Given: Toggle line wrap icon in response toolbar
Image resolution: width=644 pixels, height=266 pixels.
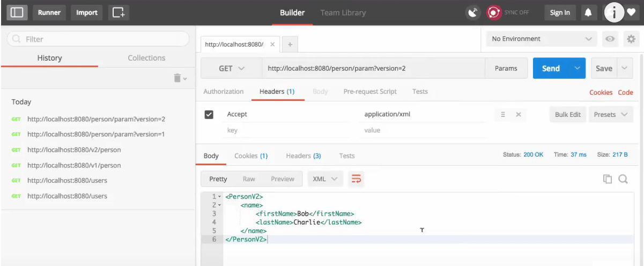Looking at the screenshot, I should coord(356,179).
